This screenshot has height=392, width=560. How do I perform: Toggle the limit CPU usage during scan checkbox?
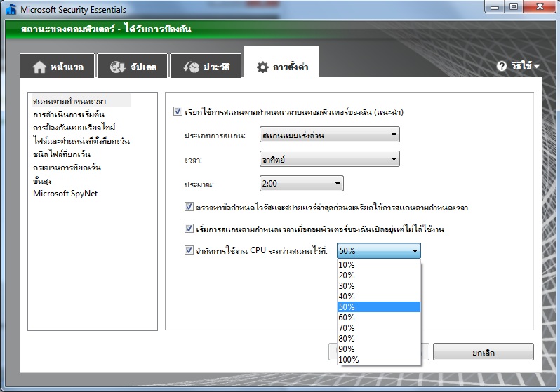[189, 250]
